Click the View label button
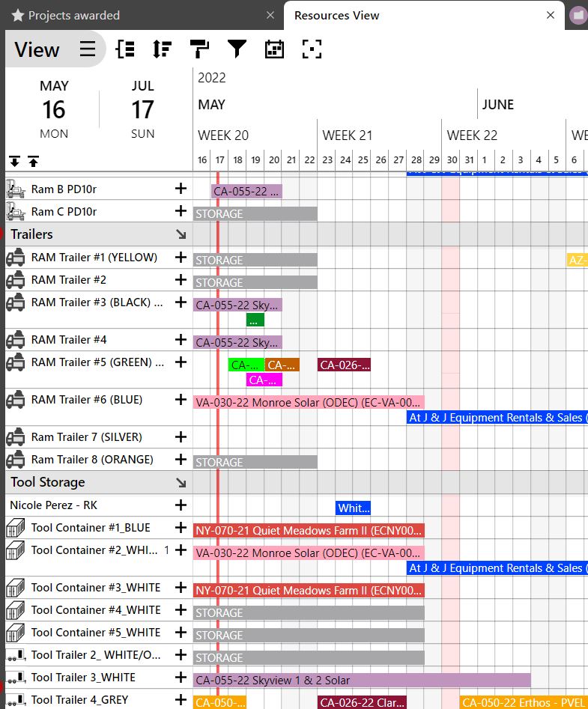Screen dimensions: 588x709 click(37, 49)
